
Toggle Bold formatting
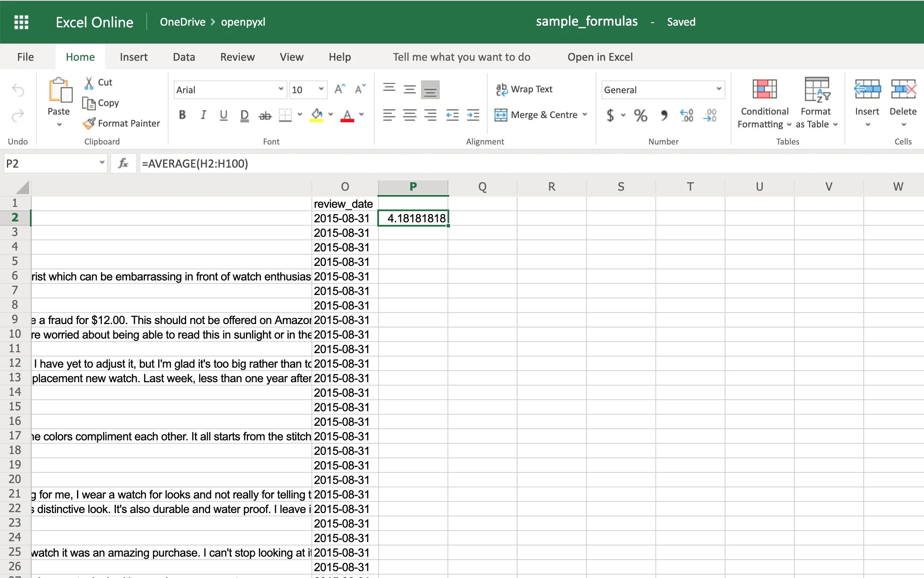click(182, 115)
